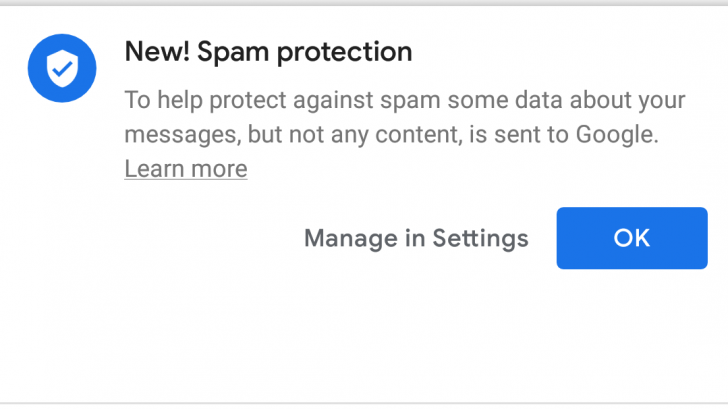
Task: Click the empty white area below the buttons
Action: [364, 340]
